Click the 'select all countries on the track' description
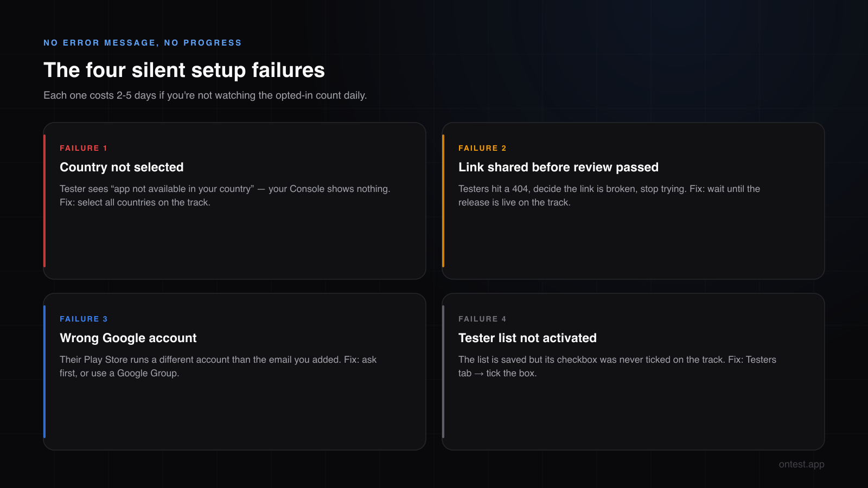The width and height of the screenshot is (868, 488). point(225,195)
